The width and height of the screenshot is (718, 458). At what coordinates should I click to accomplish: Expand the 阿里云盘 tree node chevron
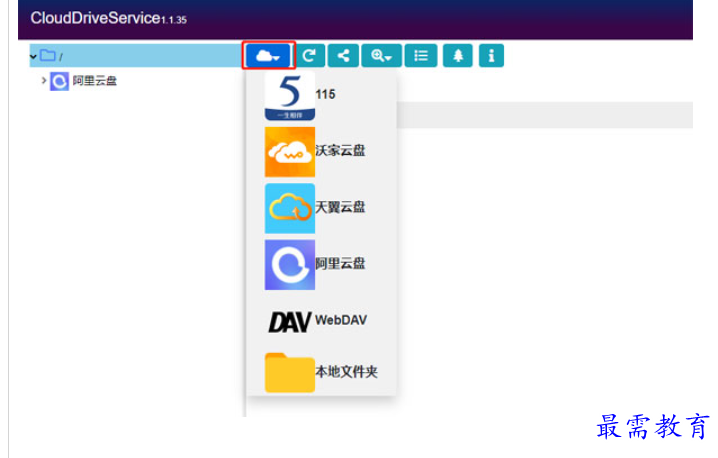[x=44, y=80]
